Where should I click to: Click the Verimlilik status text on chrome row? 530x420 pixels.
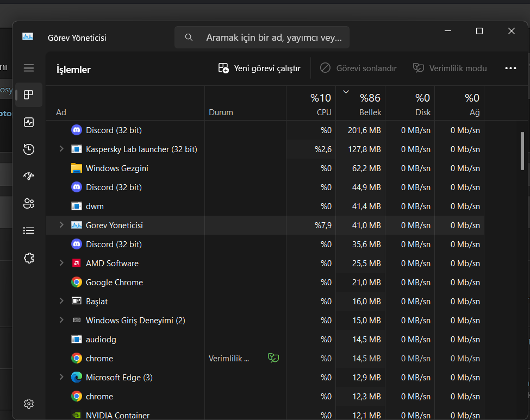(229, 359)
